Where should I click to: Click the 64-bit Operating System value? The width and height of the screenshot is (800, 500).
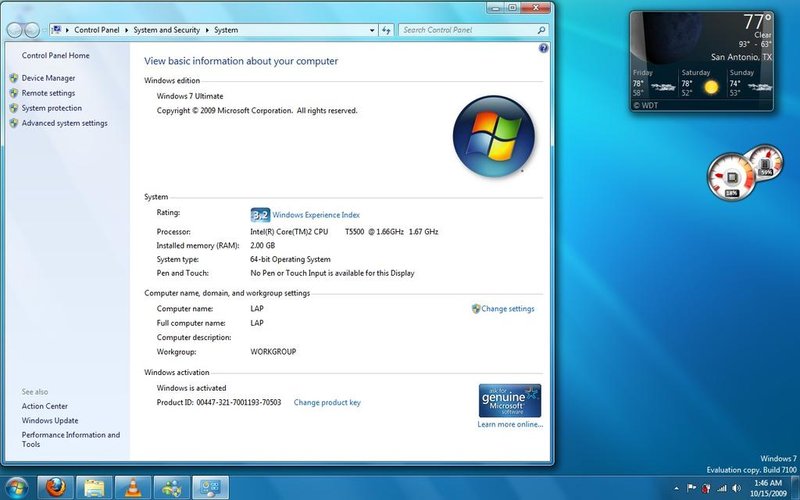290,259
